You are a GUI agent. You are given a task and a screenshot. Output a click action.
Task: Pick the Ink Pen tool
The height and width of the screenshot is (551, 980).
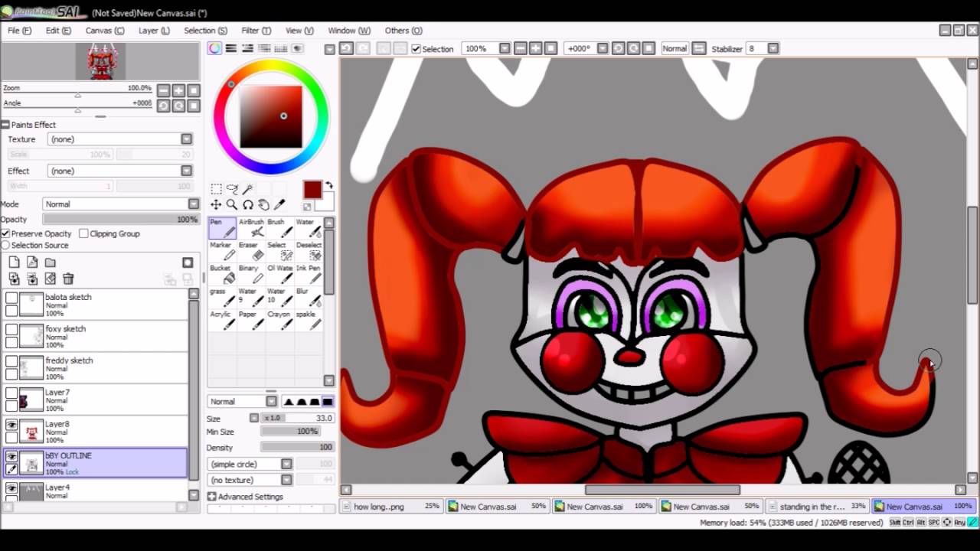point(309,274)
